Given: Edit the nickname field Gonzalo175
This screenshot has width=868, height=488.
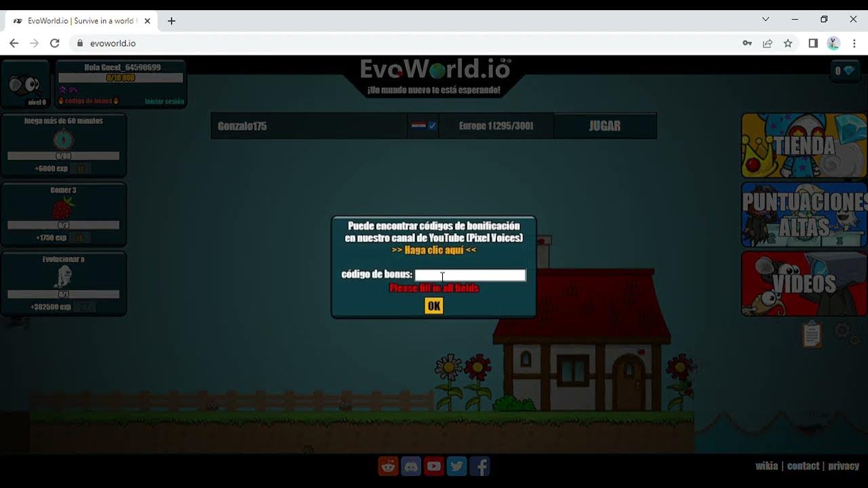Looking at the screenshot, I should tap(310, 126).
